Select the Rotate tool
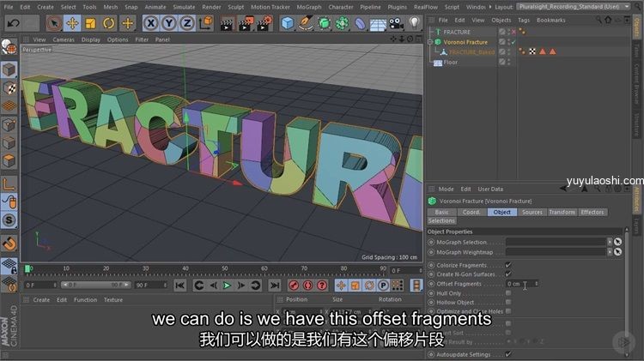The height and width of the screenshot is (361, 644). (108, 23)
